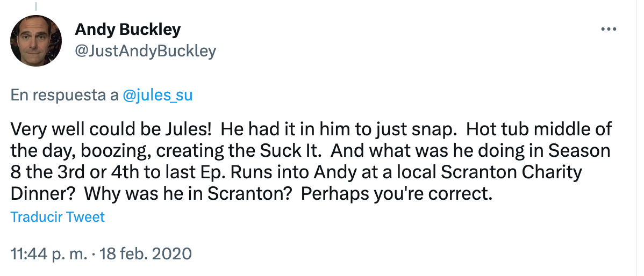Click the thread connector line above avatar

coord(37,6)
